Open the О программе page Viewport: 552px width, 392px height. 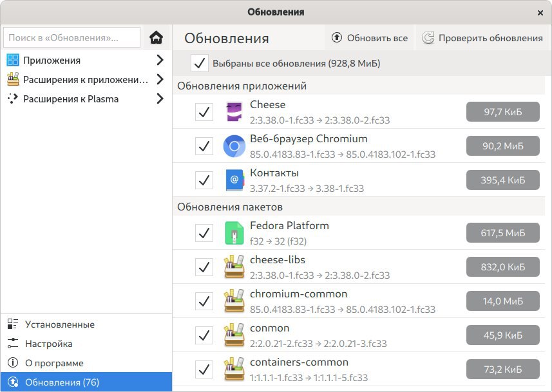86,363
